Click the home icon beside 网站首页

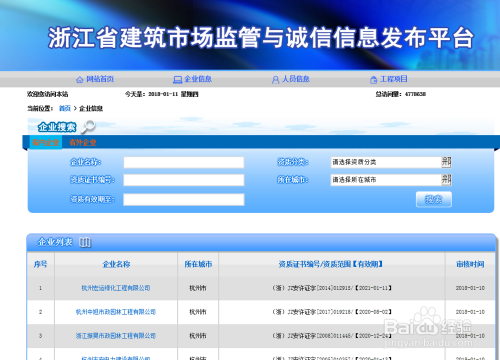[80, 80]
